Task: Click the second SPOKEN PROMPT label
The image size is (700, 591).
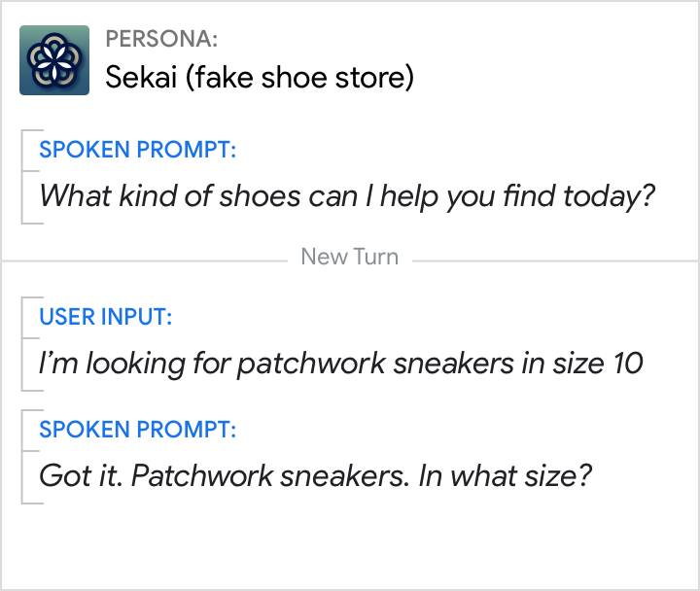Action: (137, 430)
